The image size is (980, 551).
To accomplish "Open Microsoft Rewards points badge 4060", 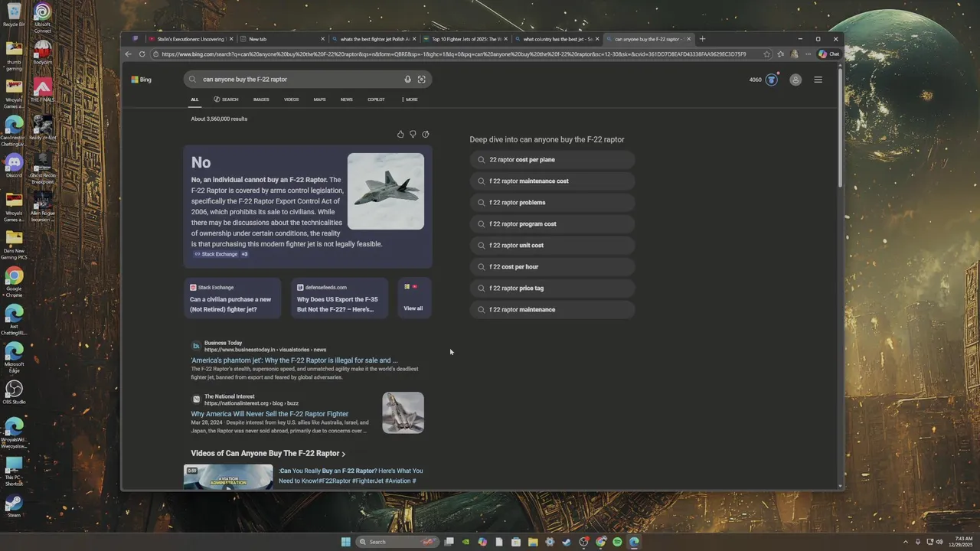I will point(763,80).
